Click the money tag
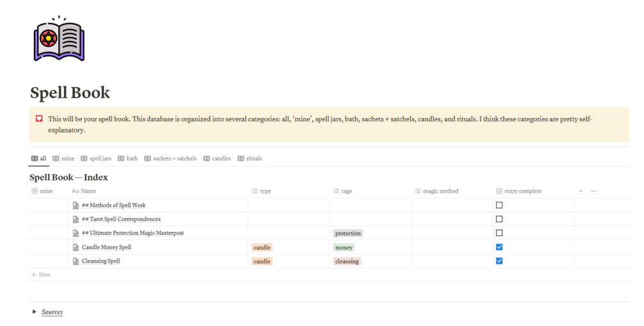644x326 pixels. (x=343, y=248)
